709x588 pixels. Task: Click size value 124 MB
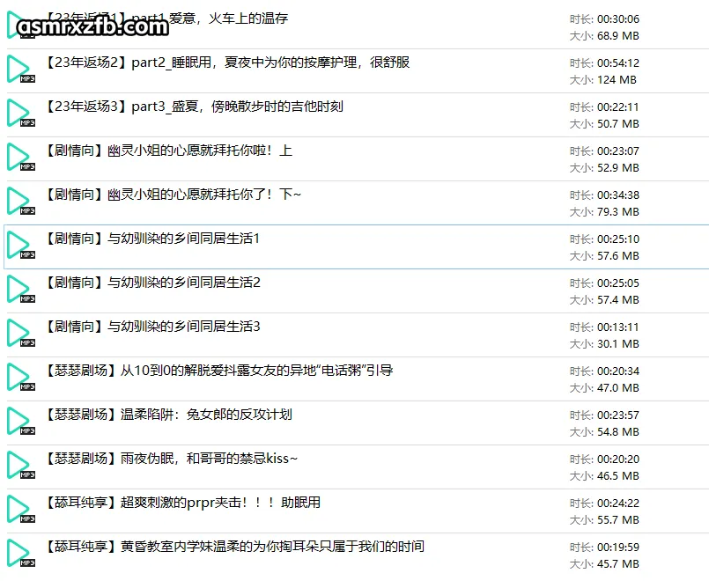[617, 80]
